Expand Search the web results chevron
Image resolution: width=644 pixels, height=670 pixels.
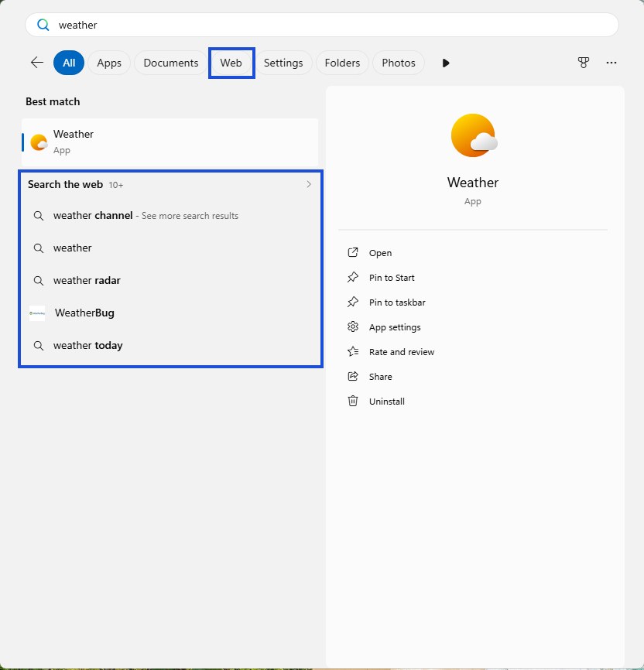click(309, 184)
